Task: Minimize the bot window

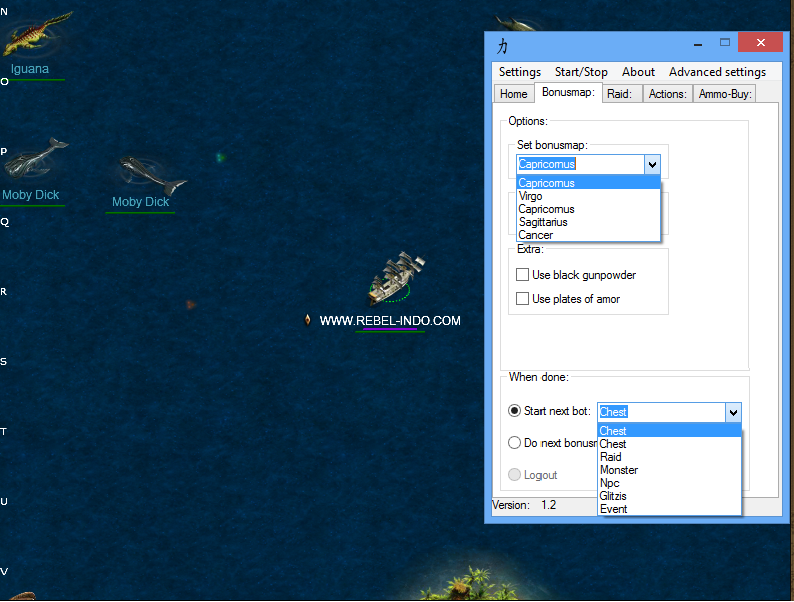Action: pyautogui.click(x=698, y=44)
